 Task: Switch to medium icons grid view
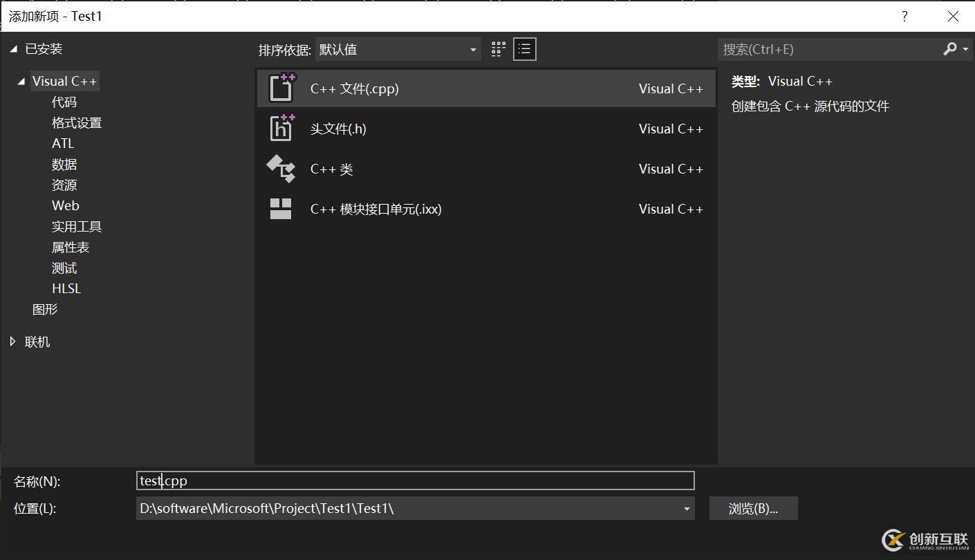(x=499, y=49)
